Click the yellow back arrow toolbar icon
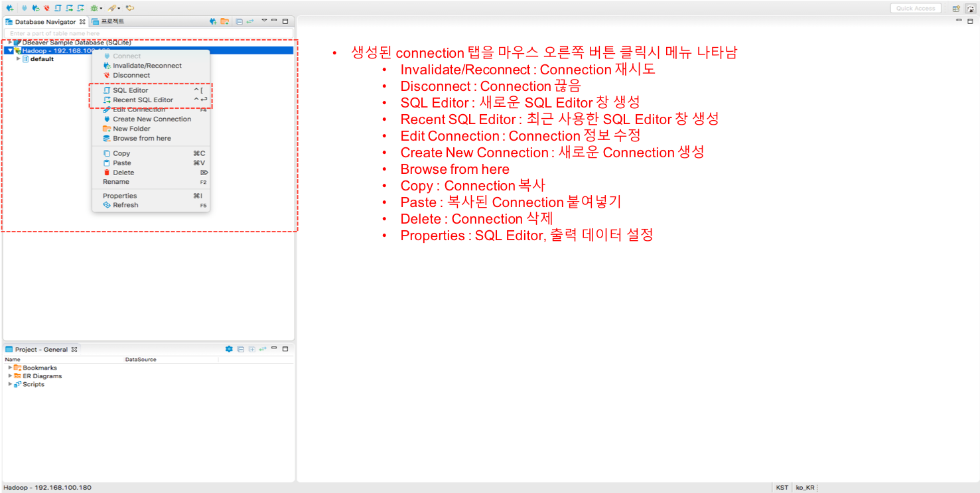Viewport: 980px width, 493px height. pyautogui.click(x=130, y=8)
